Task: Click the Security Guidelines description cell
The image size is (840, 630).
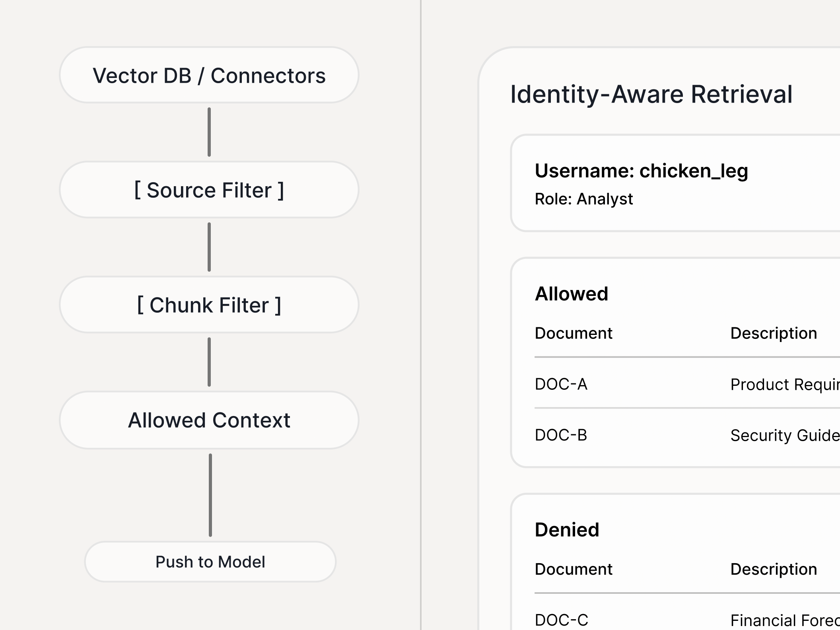Action: point(784,436)
